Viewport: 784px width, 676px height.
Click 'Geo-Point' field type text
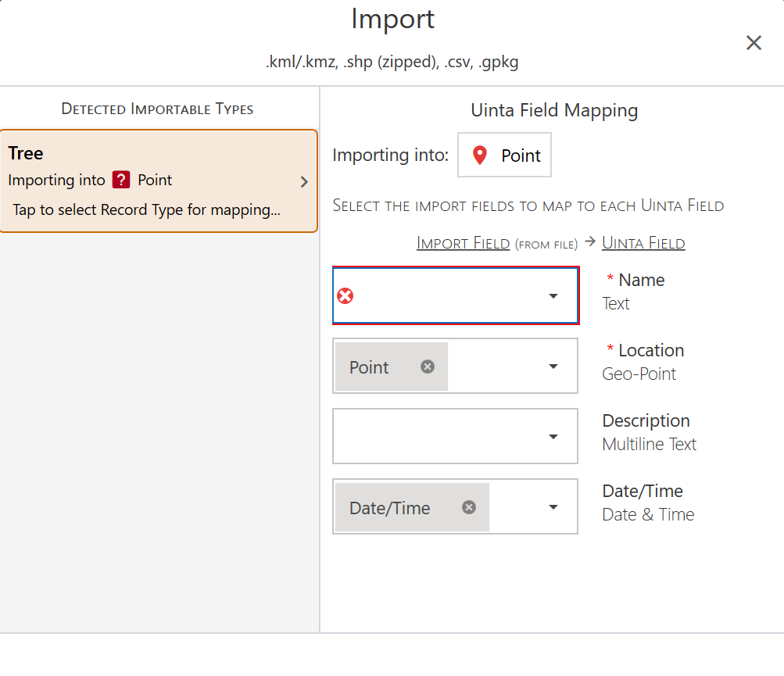(639, 374)
